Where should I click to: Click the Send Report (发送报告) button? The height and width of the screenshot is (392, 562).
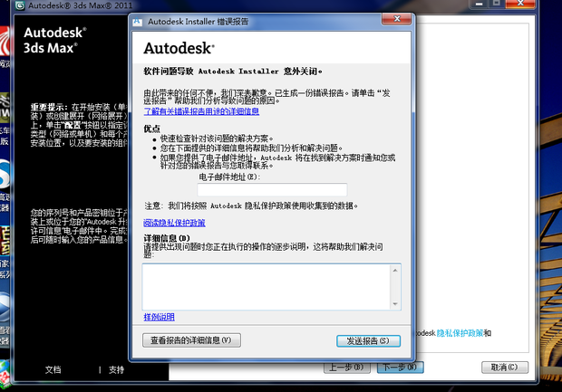click(368, 340)
